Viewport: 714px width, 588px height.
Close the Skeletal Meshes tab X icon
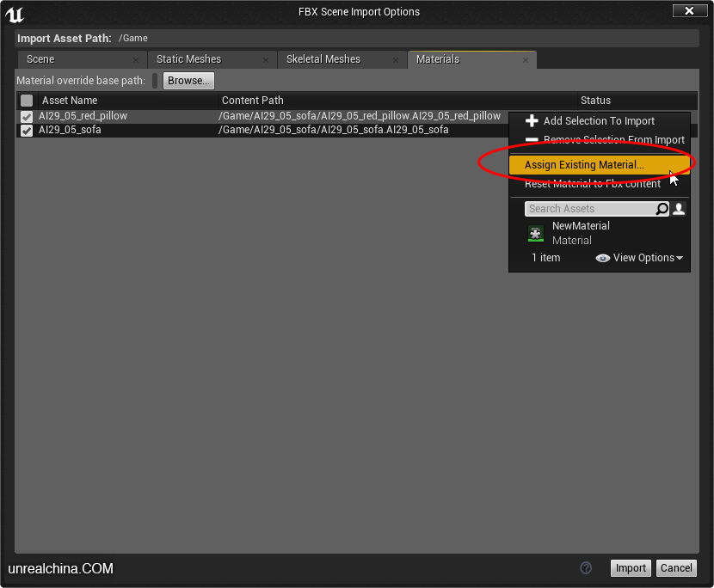click(x=396, y=60)
